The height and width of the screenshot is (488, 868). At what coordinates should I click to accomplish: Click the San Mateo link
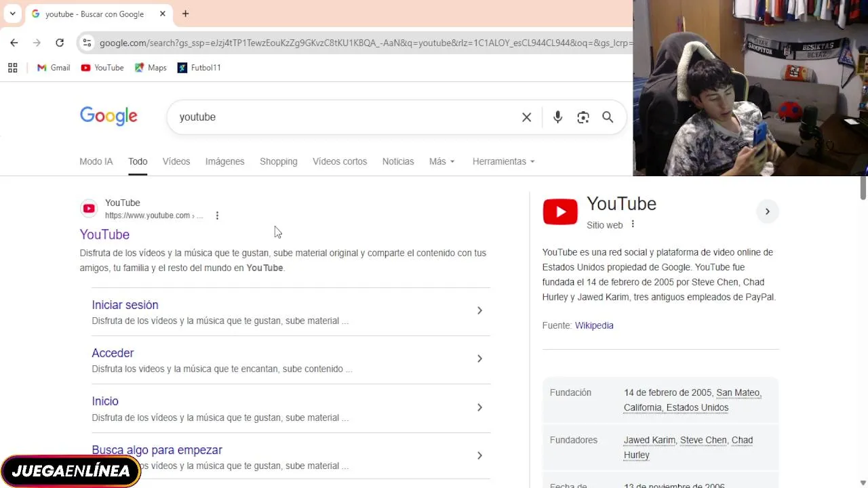click(738, 392)
